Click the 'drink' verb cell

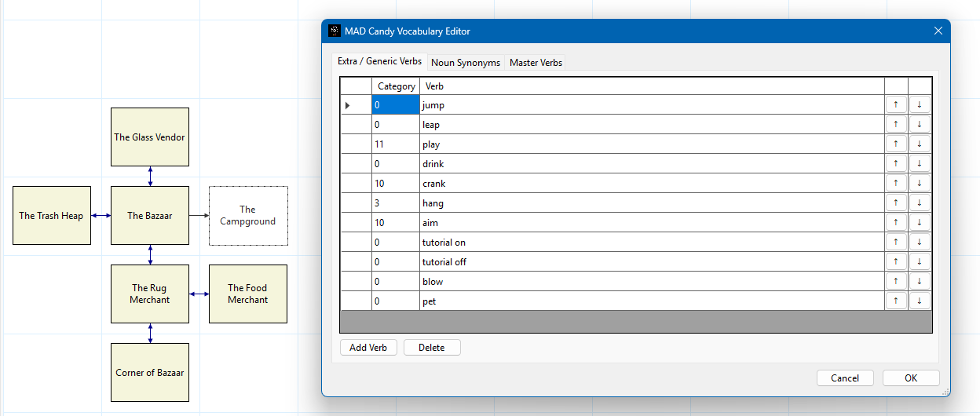coord(652,164)
